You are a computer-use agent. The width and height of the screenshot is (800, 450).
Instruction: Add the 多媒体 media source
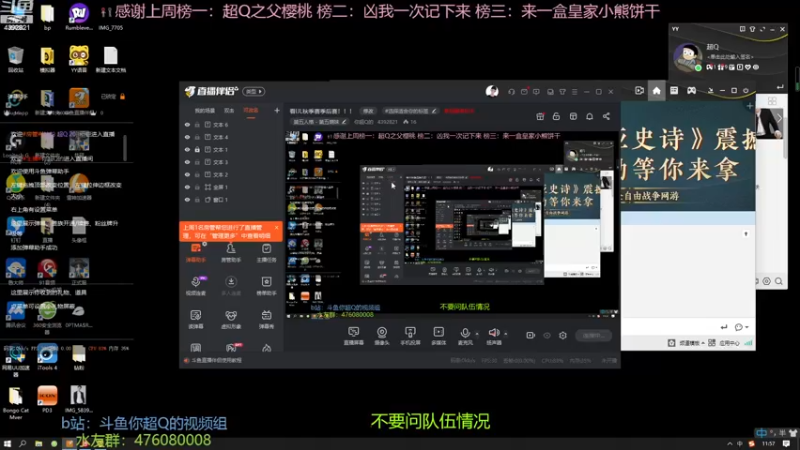(x=438, y=336)
